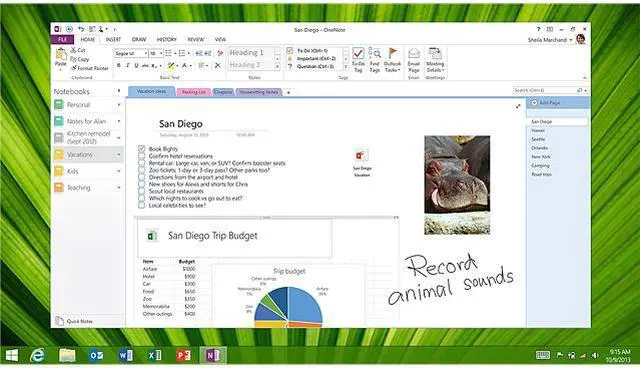
Task: Click the Back arrow in quick access toolbar
Action: pyautogui.click(x=69, y=29)
